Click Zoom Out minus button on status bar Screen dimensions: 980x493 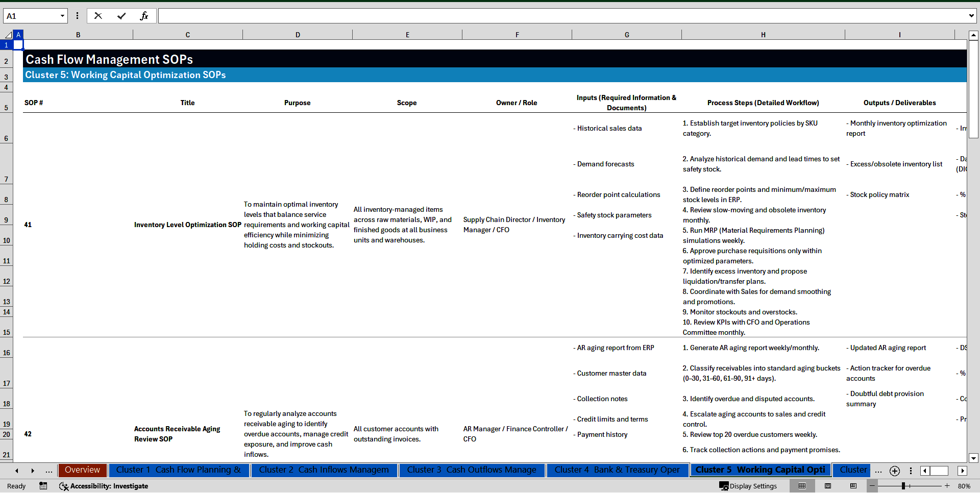(872, 486)
